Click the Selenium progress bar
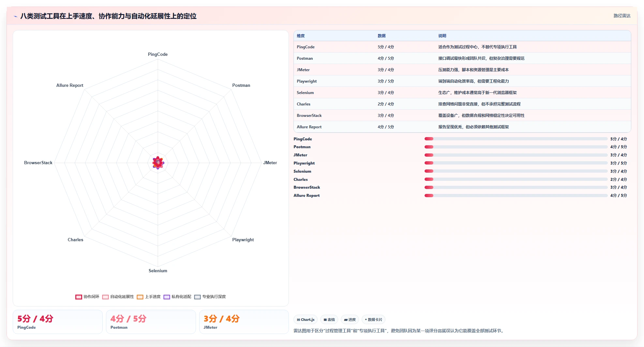Screen dimensions: 644x347 516,171
